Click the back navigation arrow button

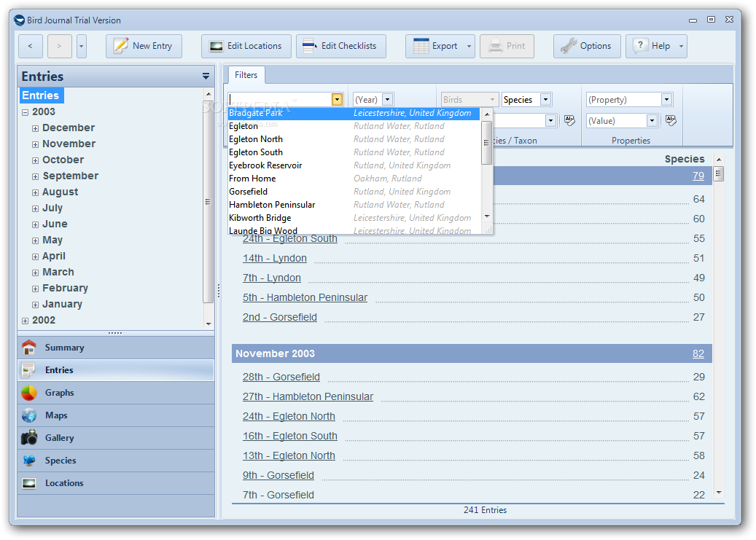coord(31,47)
